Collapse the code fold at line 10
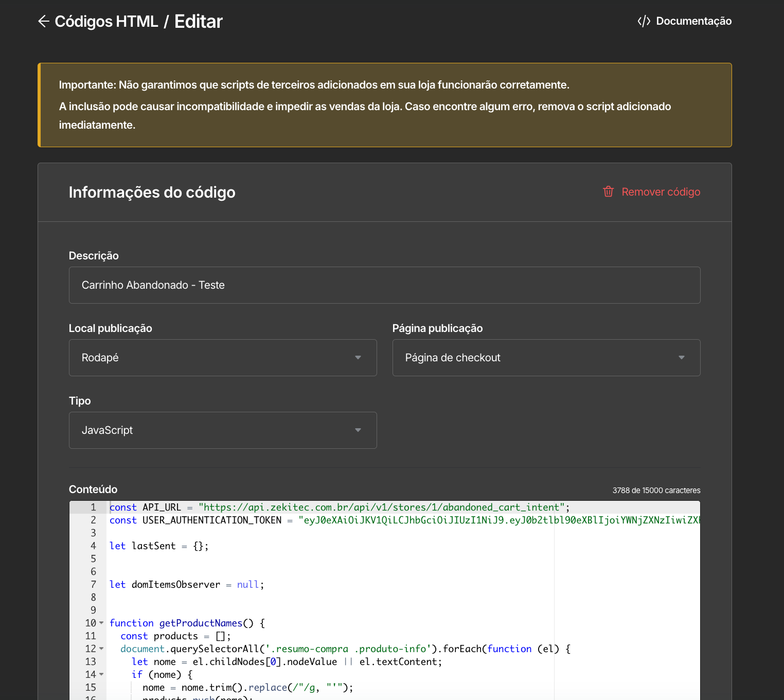The image size is (784, 700). click(101, 623)
